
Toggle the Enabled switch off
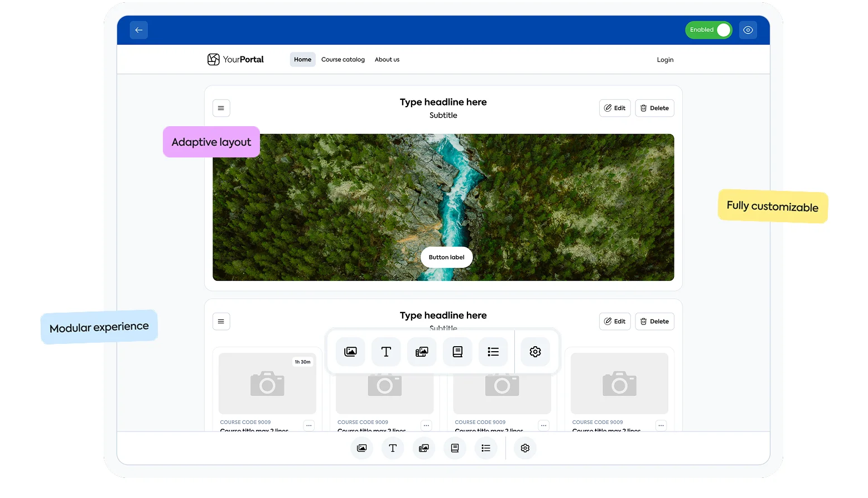pos(708,30)
